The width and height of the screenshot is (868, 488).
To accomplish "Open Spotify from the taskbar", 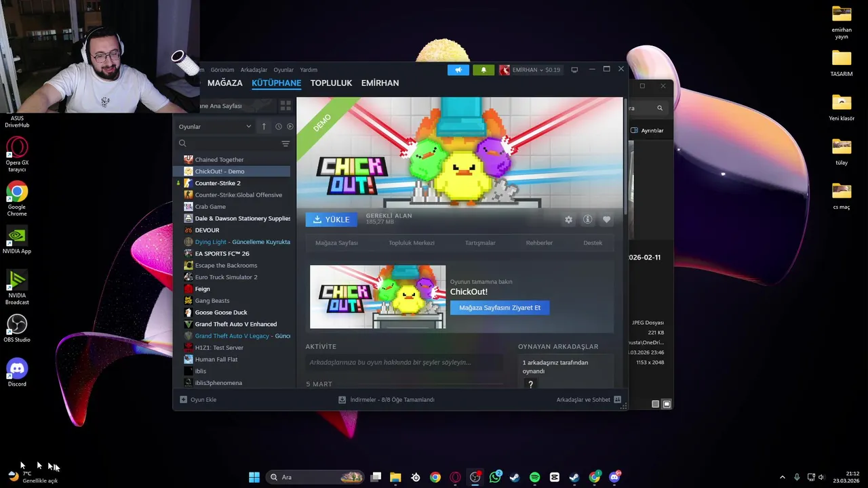I will click(x=534, y=477).
